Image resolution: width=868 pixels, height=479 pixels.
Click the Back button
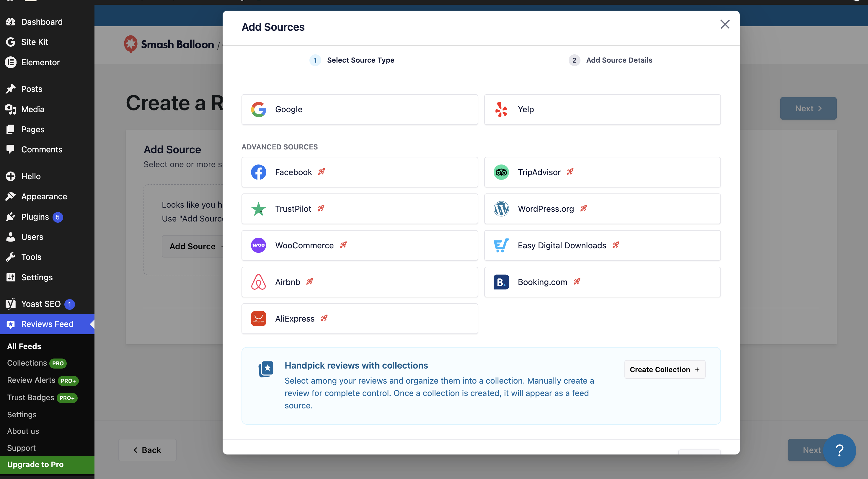pyautogui.click(x=147, y=450)
